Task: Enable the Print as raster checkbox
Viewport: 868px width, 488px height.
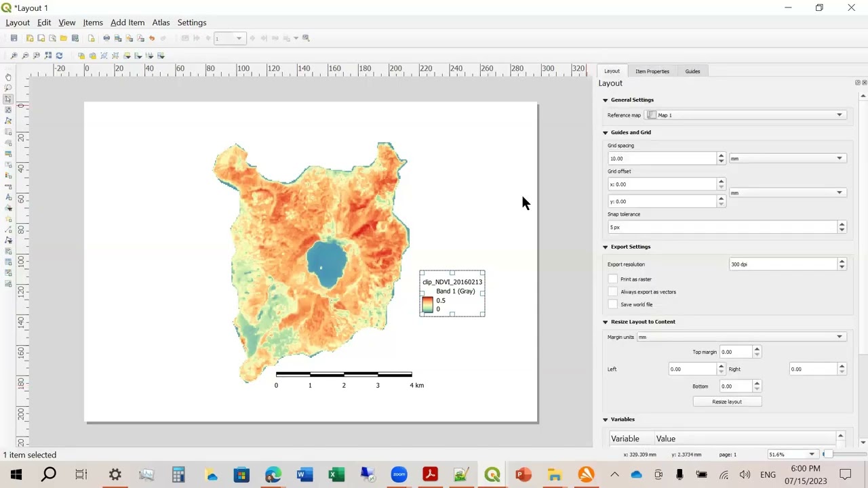Action: click(x=613, y=279)
